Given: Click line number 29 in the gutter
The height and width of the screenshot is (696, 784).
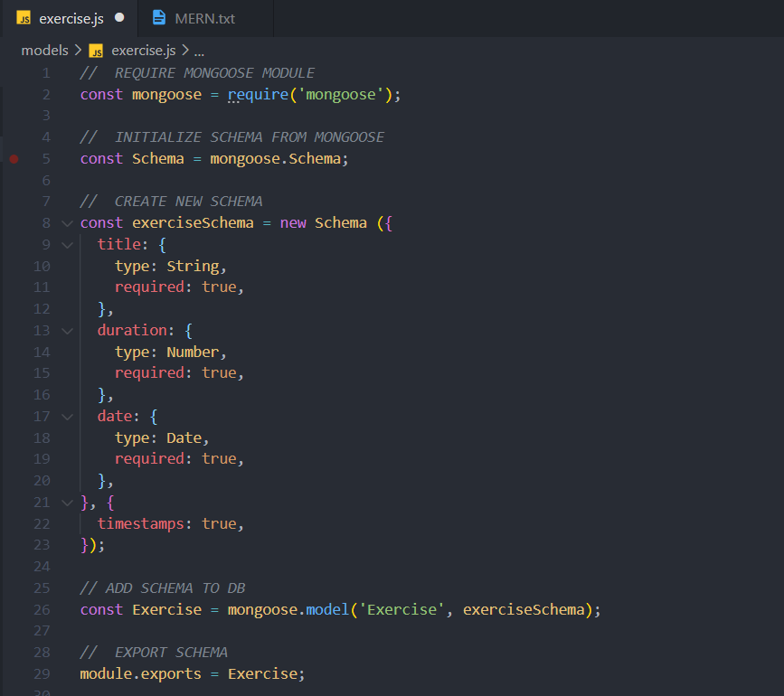Looking at the screenshot, I should [x=42, y=674].
